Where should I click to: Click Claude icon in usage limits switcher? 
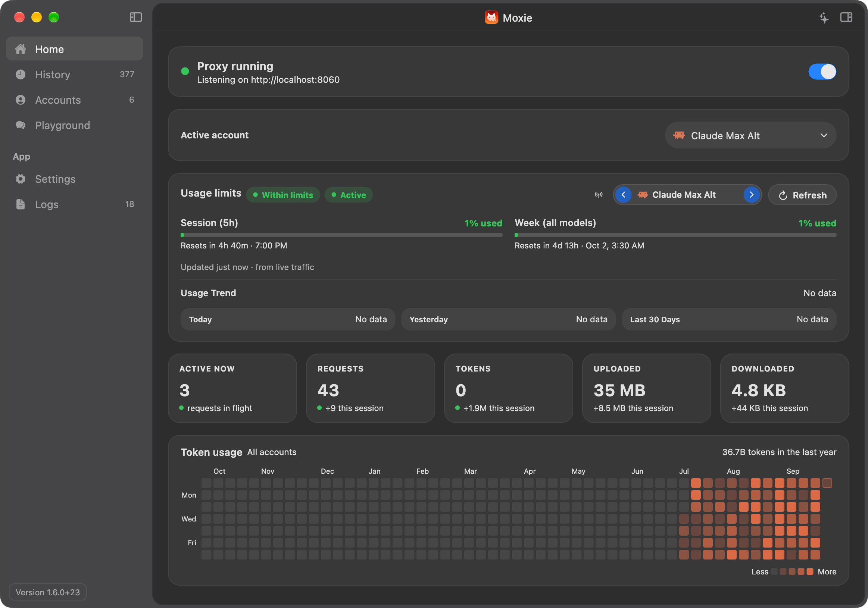(642, 195)
